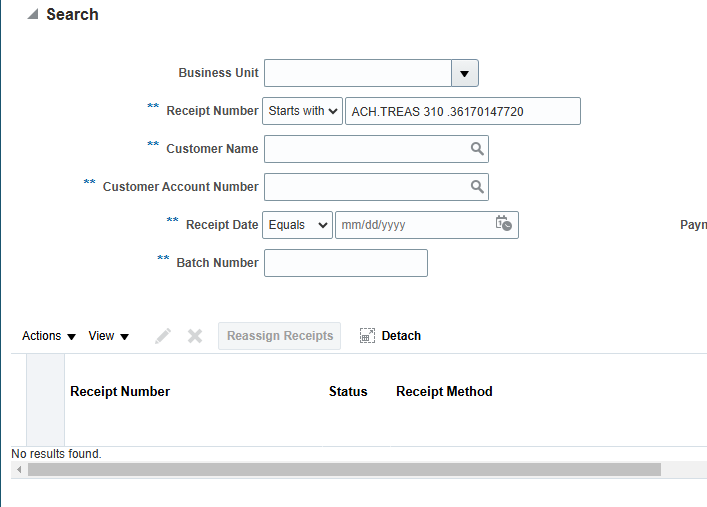Open the View menu
The image size is (707, 507).
click(109, 336)
